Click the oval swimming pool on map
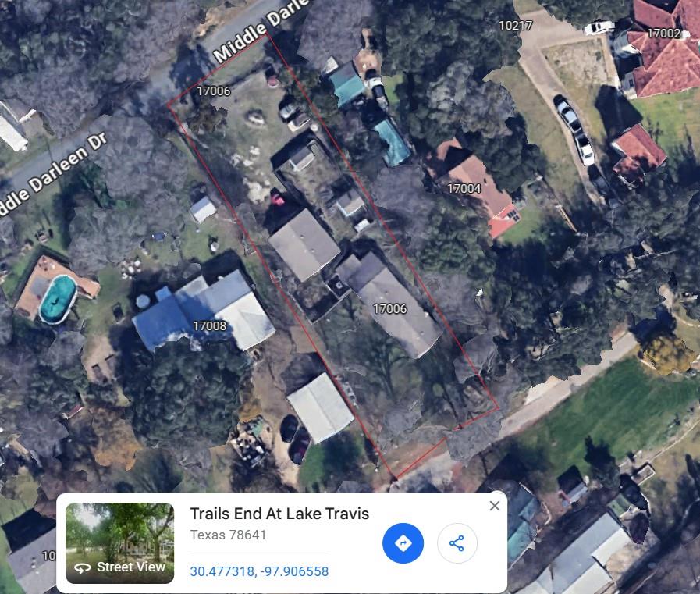The width and height of the screenshot is (700, 594). pyautogui.click(x=58, y=299)
